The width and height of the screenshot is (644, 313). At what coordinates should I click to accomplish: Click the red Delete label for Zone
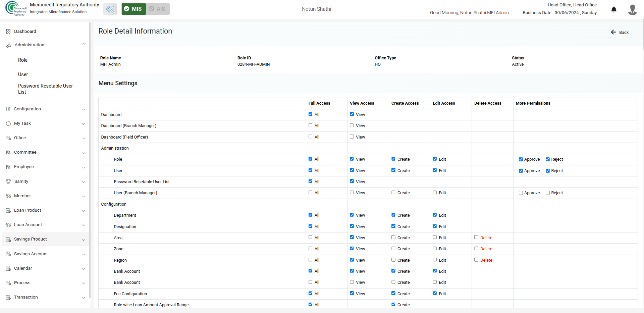click(x=486, y=249)
